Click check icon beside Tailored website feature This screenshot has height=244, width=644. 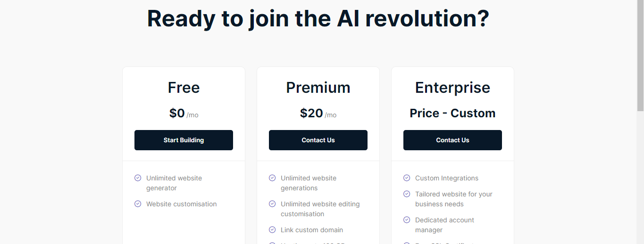pos(407,194)
